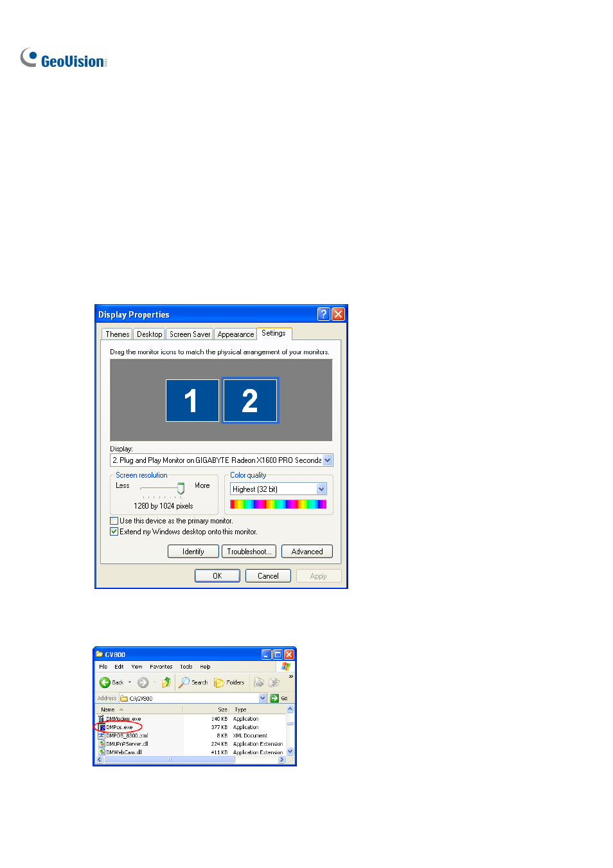
Task: Select the file name DMWebCam.dll
Action: 124,752
